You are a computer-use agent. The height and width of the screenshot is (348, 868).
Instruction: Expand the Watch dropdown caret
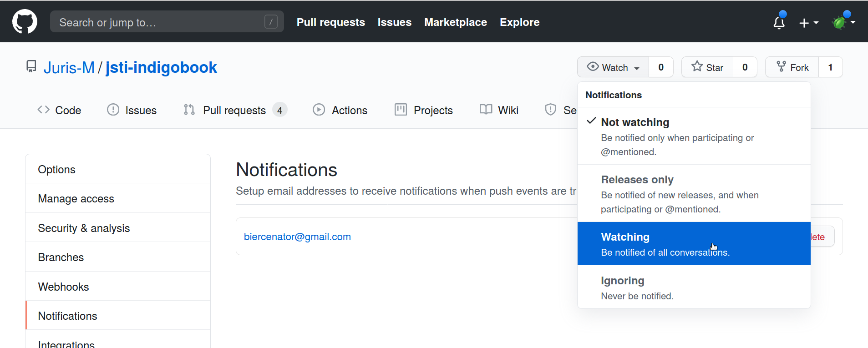point(637,68)
